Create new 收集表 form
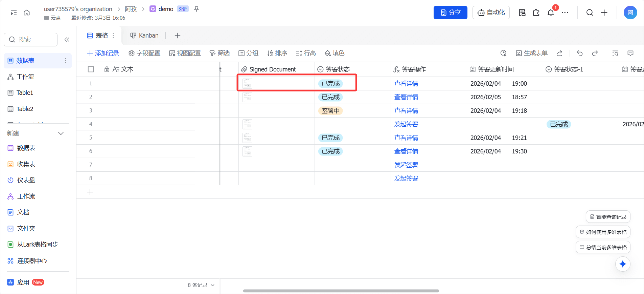The width and height of the screenshot is (644, 294). (x=22, y=164)
